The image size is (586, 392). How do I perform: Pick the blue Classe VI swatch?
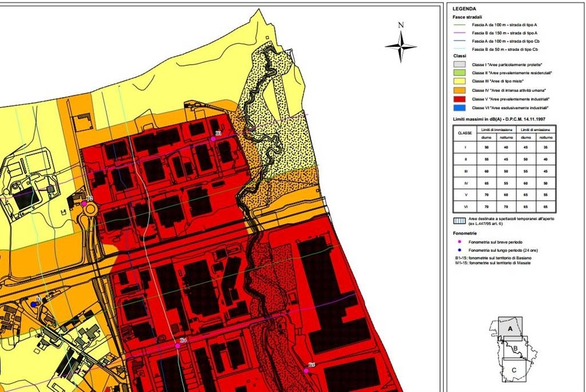460,108
